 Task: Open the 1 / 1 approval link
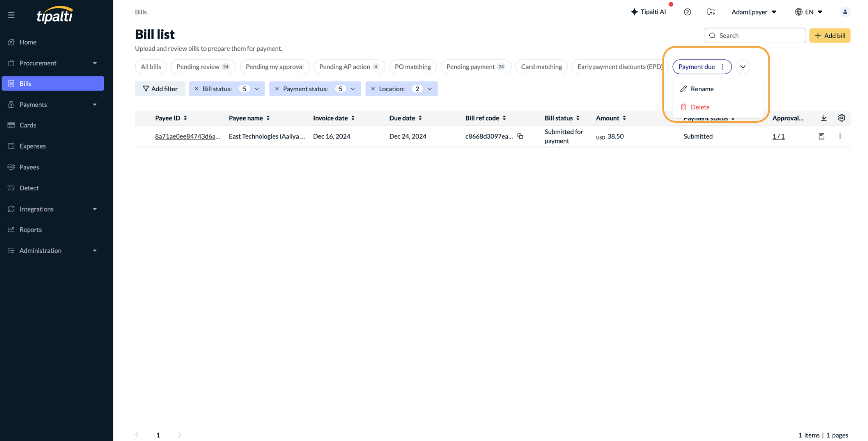point(778,136)
